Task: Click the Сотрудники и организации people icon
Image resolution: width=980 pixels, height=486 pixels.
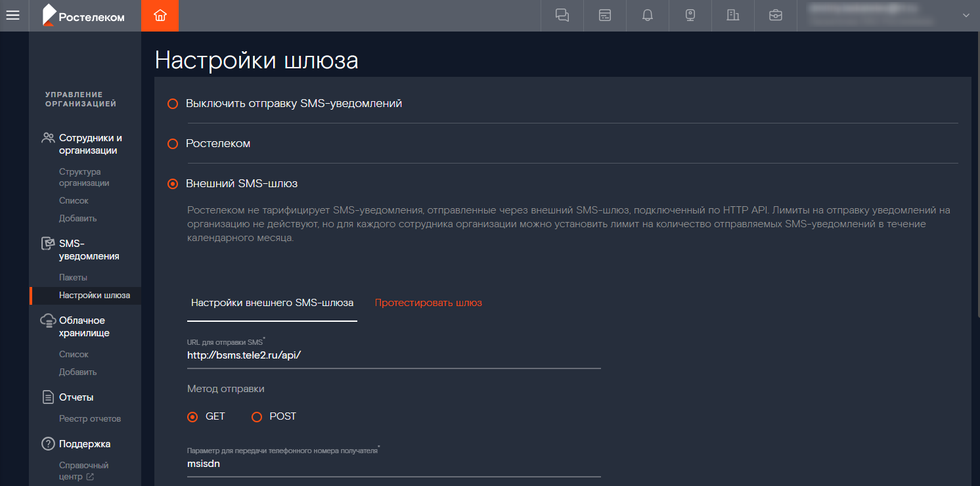Action: pyautogui.click(x=48, y=138)
